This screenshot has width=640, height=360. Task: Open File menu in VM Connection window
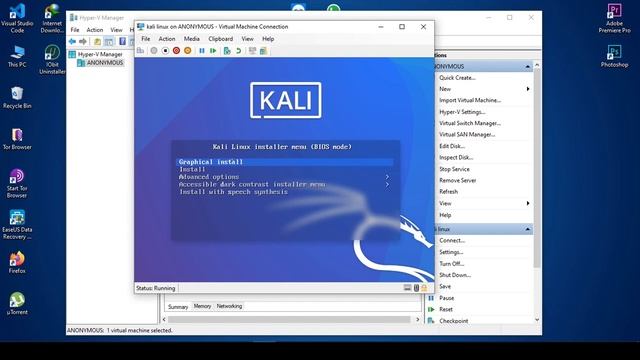pyautogui.click(x=146, y=39)
